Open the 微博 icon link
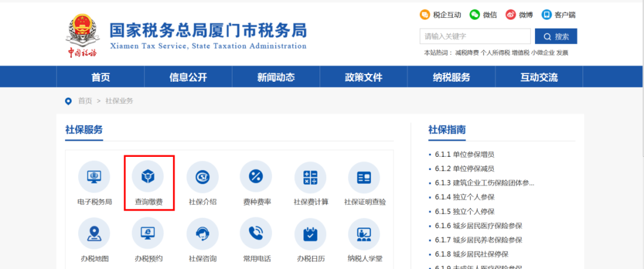The width and height of the screenshot is (644, 269). click(510, 15)
